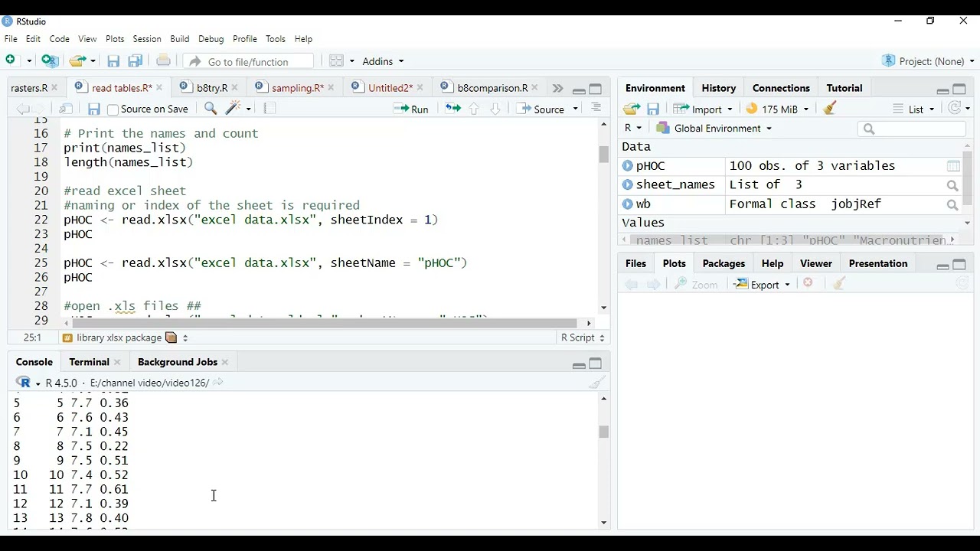Switch to the Terminal tab
The width and height of the screenshot is (980, 551).
click(x=89, y=362)
